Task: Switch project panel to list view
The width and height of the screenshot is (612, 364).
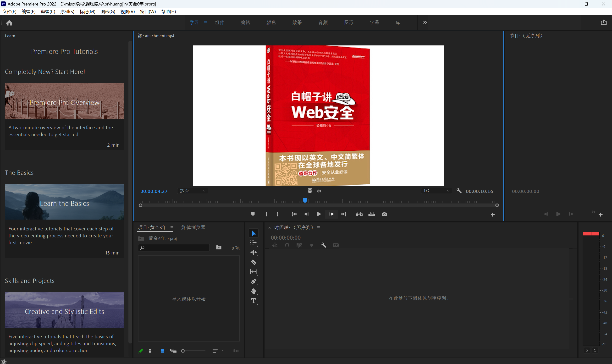Action: (152, 351)
